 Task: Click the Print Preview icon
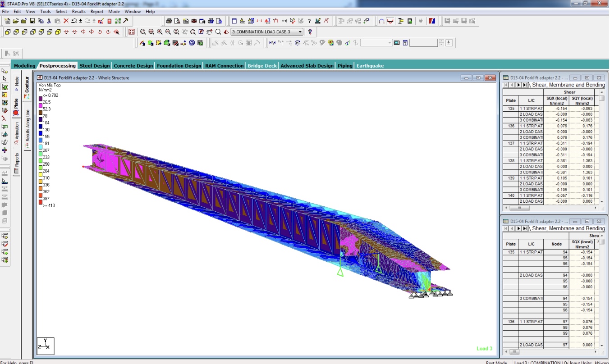click(x=178, y=21)
